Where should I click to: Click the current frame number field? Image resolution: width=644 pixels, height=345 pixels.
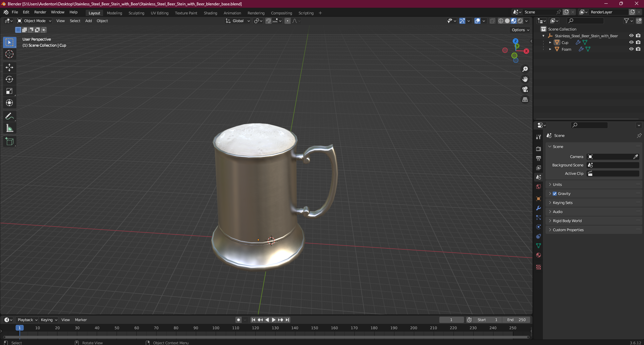pyautogui.click(x=451, y=320)
